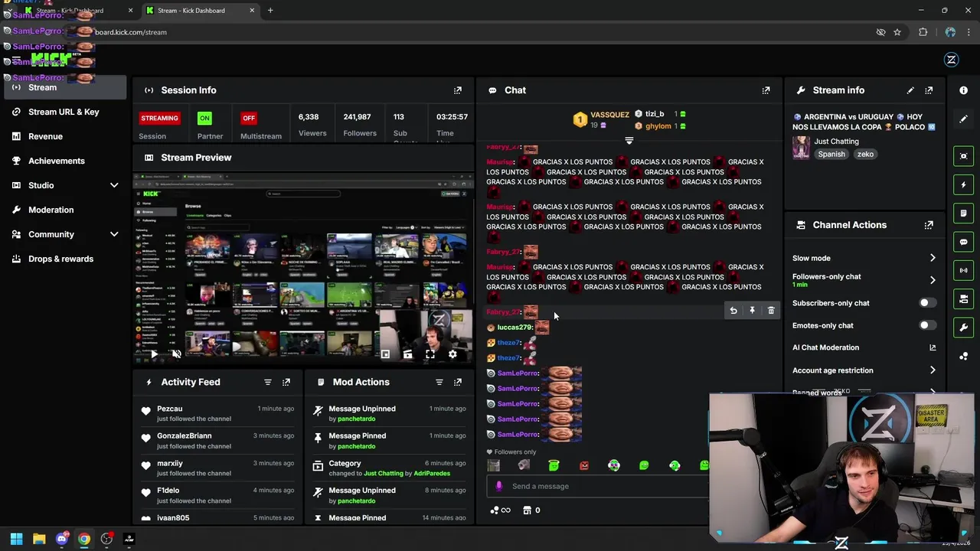The image size is (980, 551).
Task: Play the stream preview
Action: pos(155,354)
